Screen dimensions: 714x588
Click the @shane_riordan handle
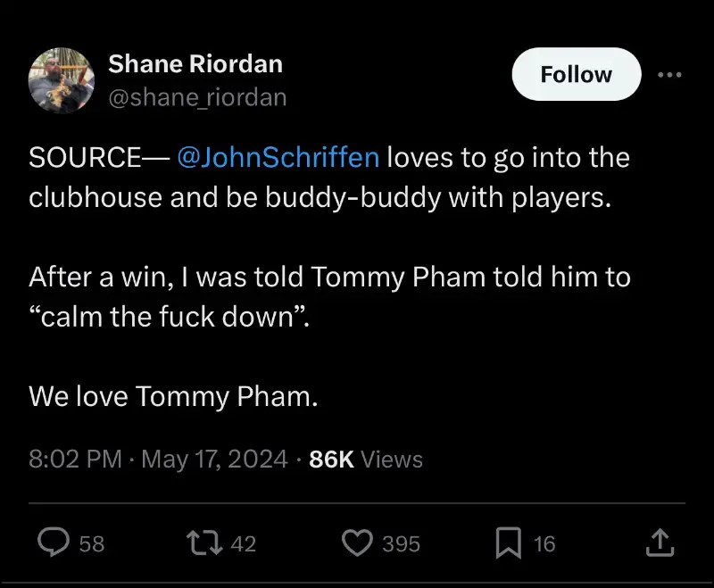click(197, 97)
